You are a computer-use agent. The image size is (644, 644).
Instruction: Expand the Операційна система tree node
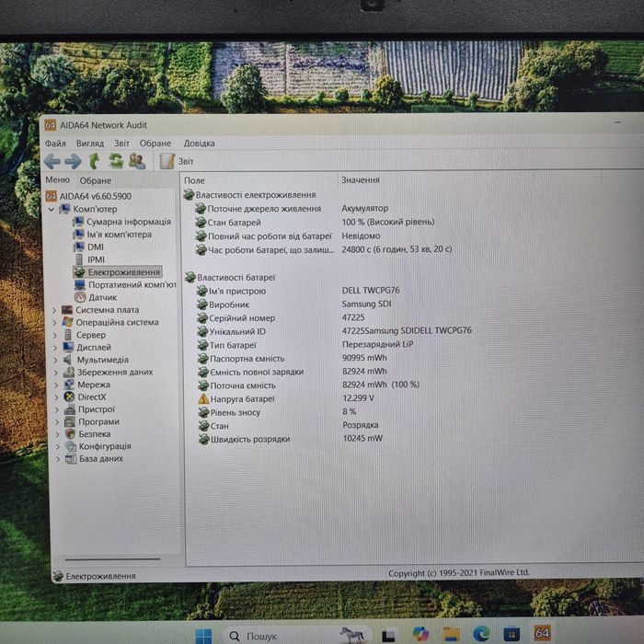(54, 323)
